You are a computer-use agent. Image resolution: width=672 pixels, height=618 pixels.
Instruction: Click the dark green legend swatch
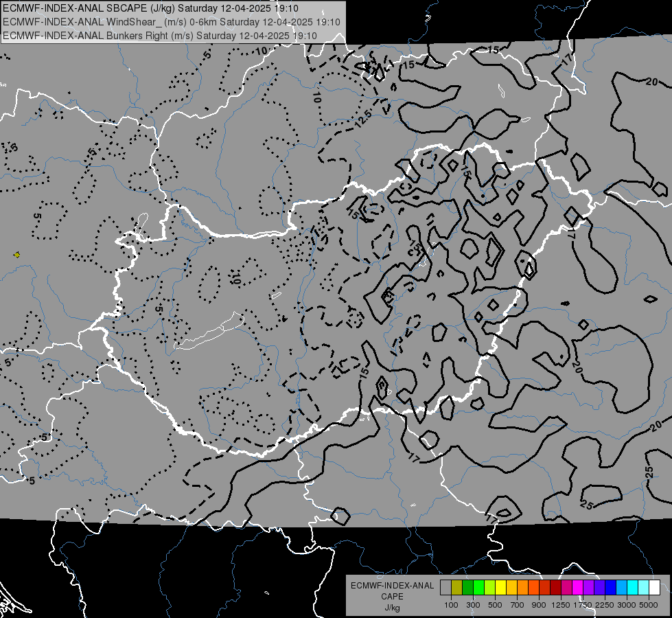(x=467, y=588)
